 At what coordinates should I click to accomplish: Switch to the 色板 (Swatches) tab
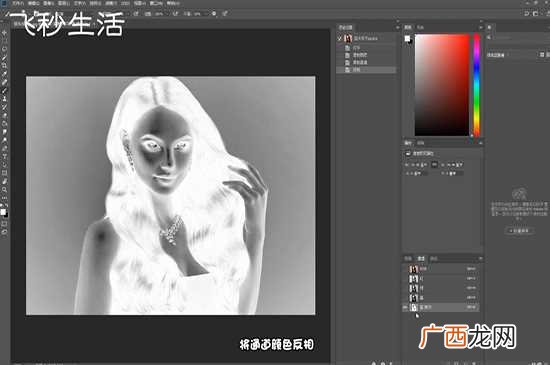420,27
